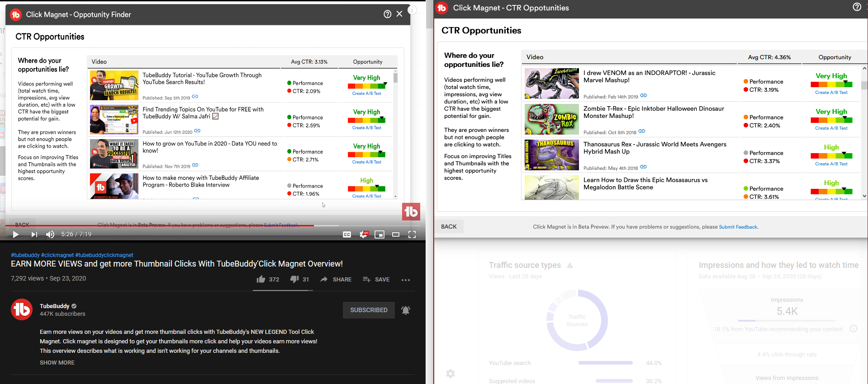Like the video with 372 likes
This screenshot has height=384, width=868.
268,279
